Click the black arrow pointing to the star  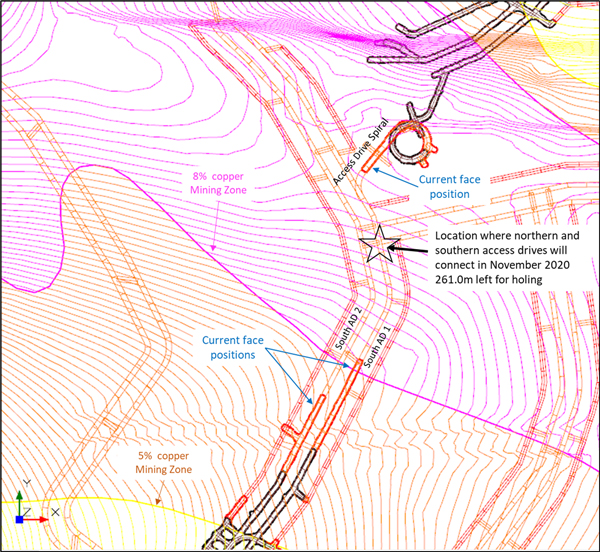(410, 247)
